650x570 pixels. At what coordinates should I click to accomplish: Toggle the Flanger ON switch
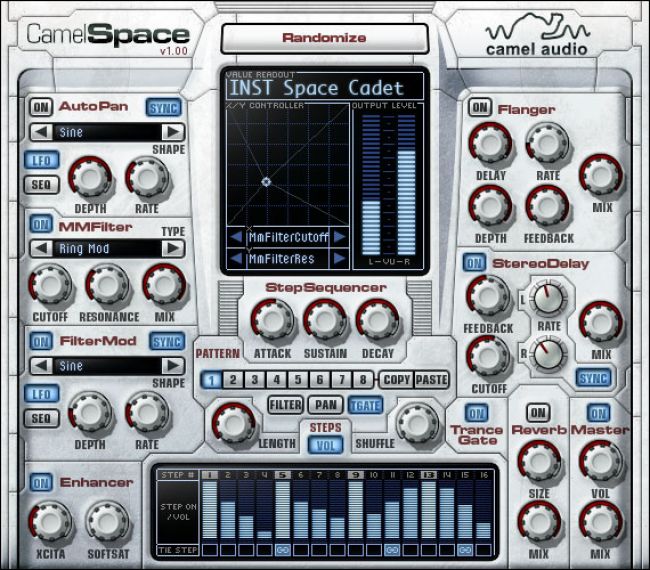click(x=480, y=107)
